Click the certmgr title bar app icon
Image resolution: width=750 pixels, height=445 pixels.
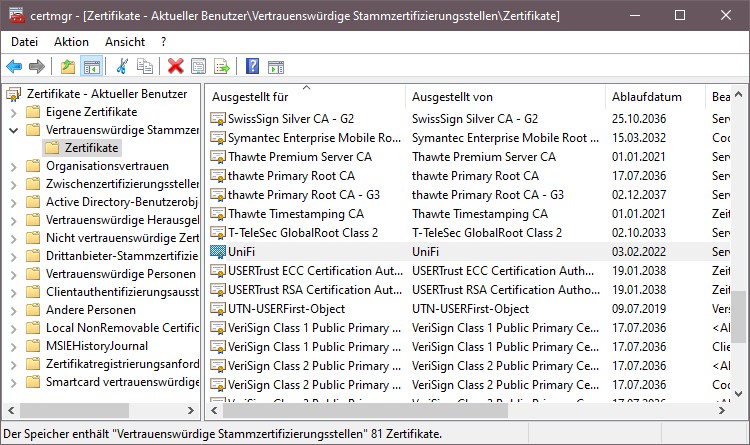coord(17,15)
